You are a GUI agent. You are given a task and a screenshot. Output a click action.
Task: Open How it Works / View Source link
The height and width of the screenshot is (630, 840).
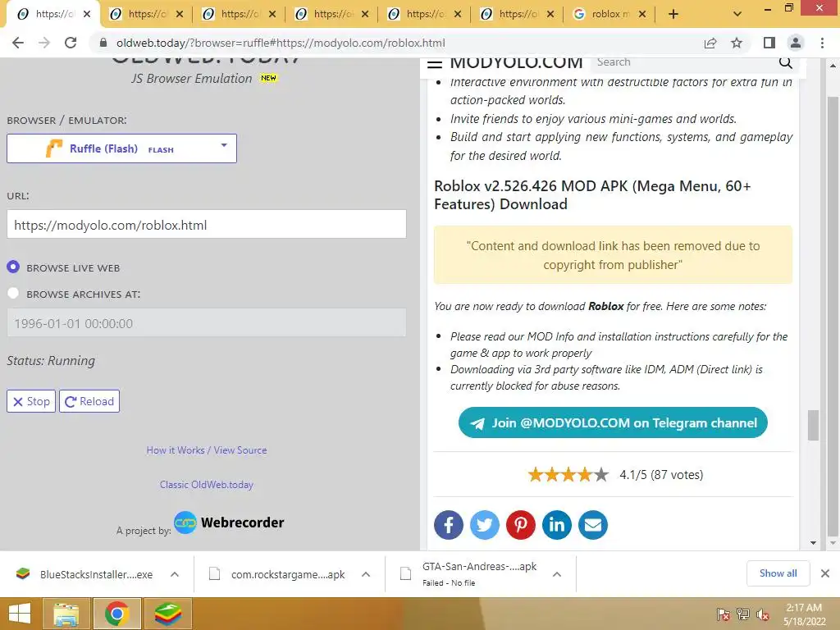click(x=207, y=450)
